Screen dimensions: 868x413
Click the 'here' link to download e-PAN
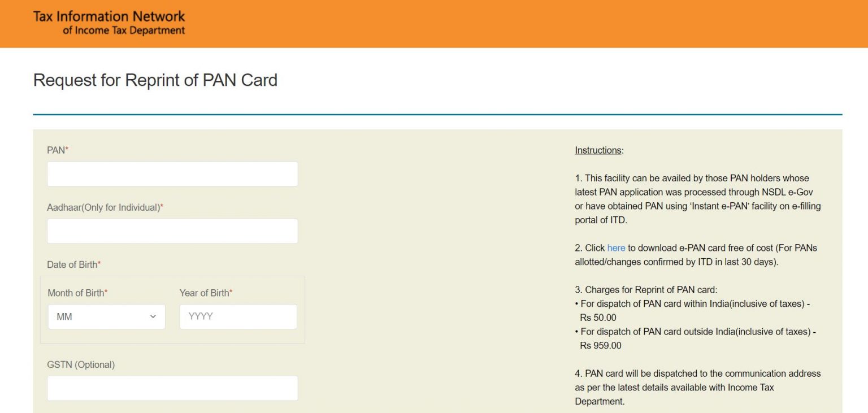pyautogui.click(x=617, y=247)
